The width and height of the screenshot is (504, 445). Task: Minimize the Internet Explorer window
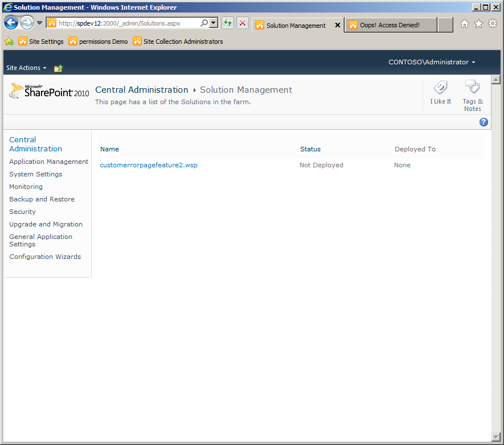477,7
